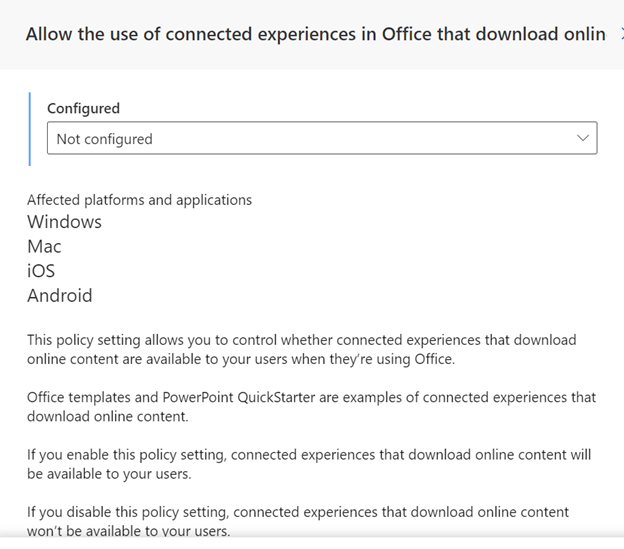Click the 'Configured' field label
624x549 pixels.
(83, 108)
